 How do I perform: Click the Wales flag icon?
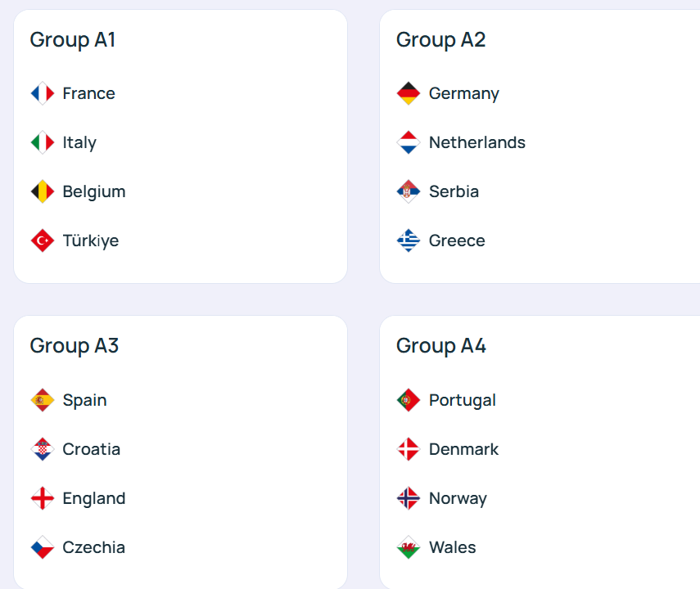click(x=409, y=547)
